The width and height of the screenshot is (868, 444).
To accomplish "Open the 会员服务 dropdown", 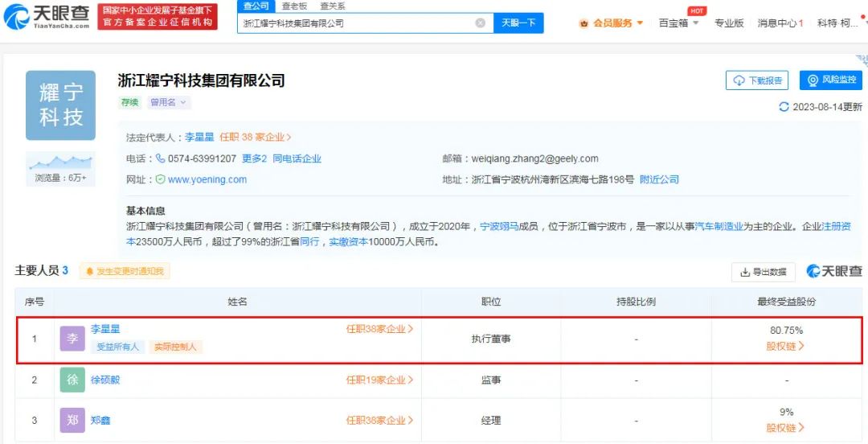I will click(x=612, y=23).
